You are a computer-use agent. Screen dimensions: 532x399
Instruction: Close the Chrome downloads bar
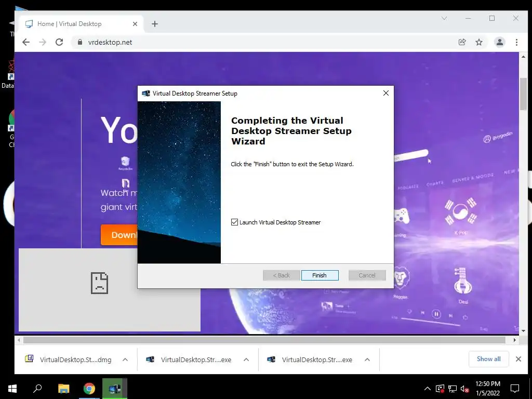tap(518, 359)
